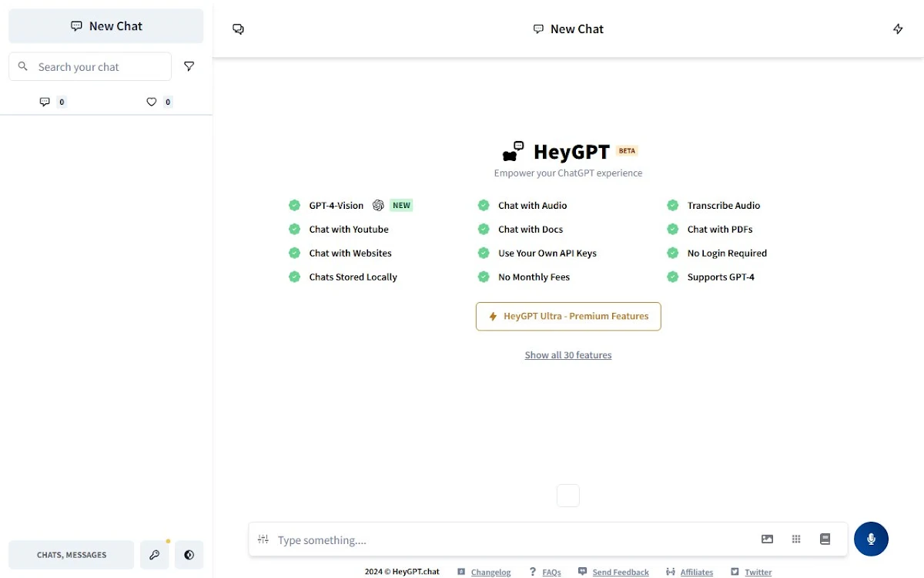924x578 pixels.
Task: Select the favorites heart count tab
Action: coord(159,102)
